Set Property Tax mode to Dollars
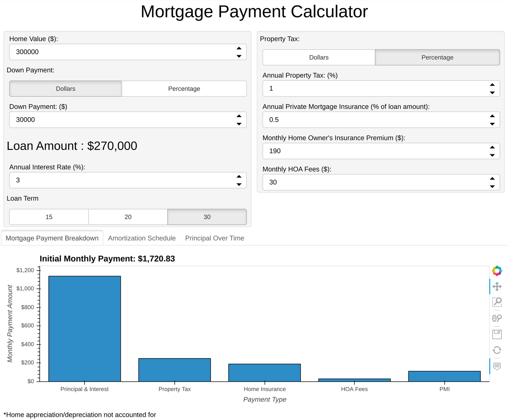This screenshot has height=420, width=509. tap(319, 57)
